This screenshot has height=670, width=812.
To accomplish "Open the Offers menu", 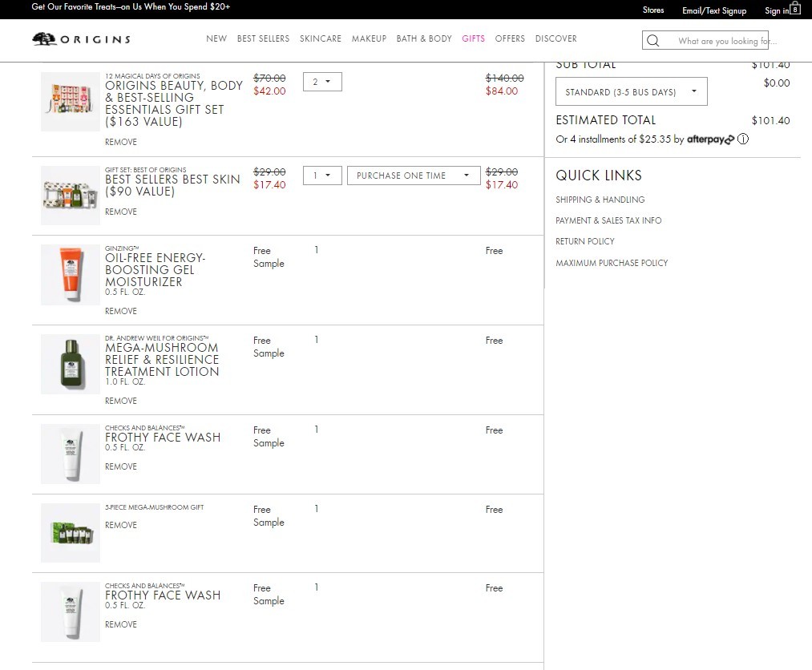I will [x=510, y=38].
